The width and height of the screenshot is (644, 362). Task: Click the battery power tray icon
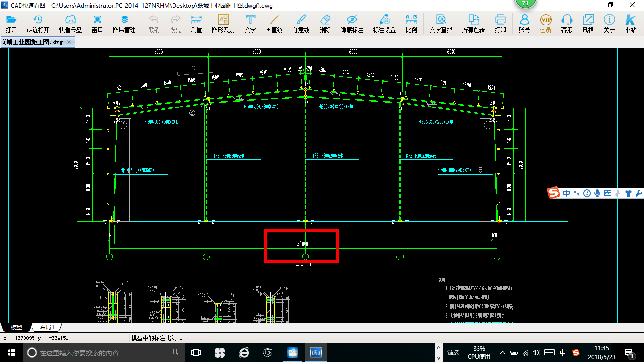pyautogui.click(x=514, y=353)
